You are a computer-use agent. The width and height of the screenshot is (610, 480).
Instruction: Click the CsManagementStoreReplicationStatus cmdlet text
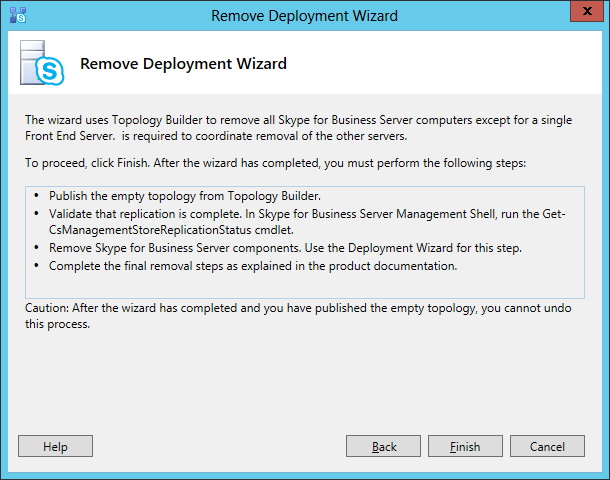[171, 230]
